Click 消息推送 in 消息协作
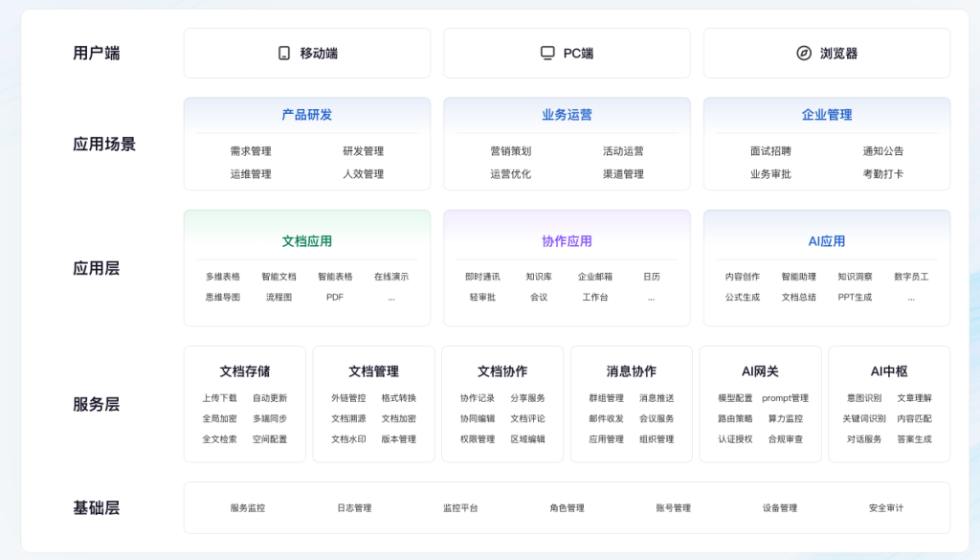 tap(657, 397)
